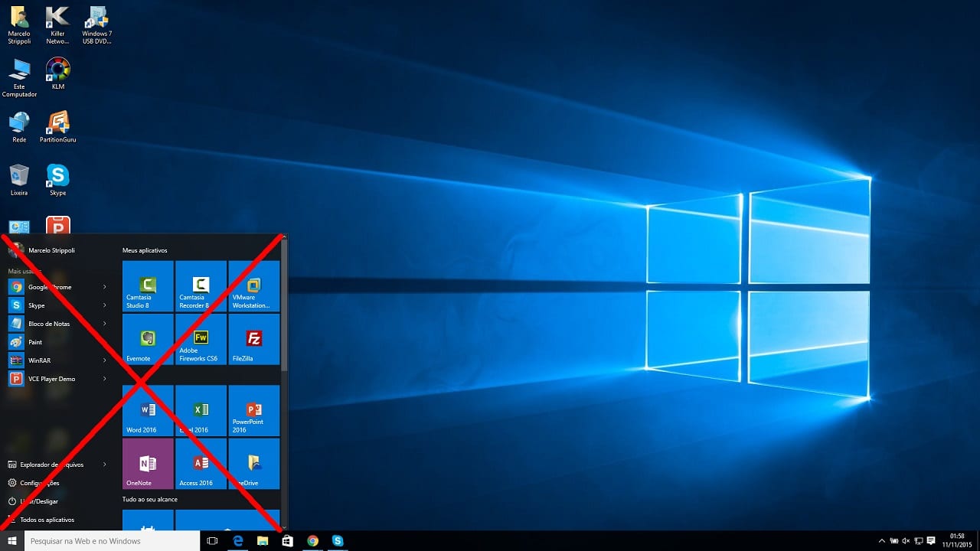This screenshot has height=551, width=980.
Task: Launch PowerPoint 2016 from the Start menu
Action: point(254,410)
